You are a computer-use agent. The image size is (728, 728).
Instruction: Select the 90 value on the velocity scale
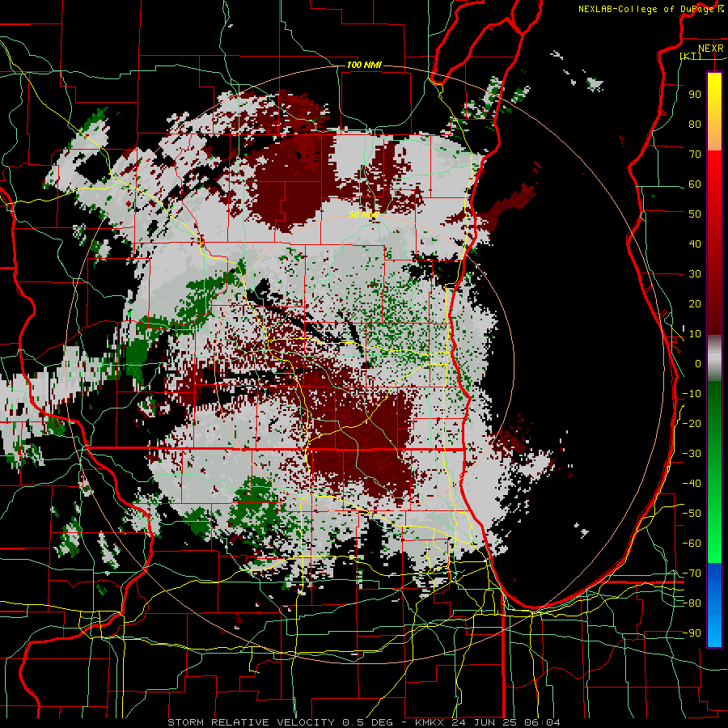pyautogui.click(x=695, y=95)
